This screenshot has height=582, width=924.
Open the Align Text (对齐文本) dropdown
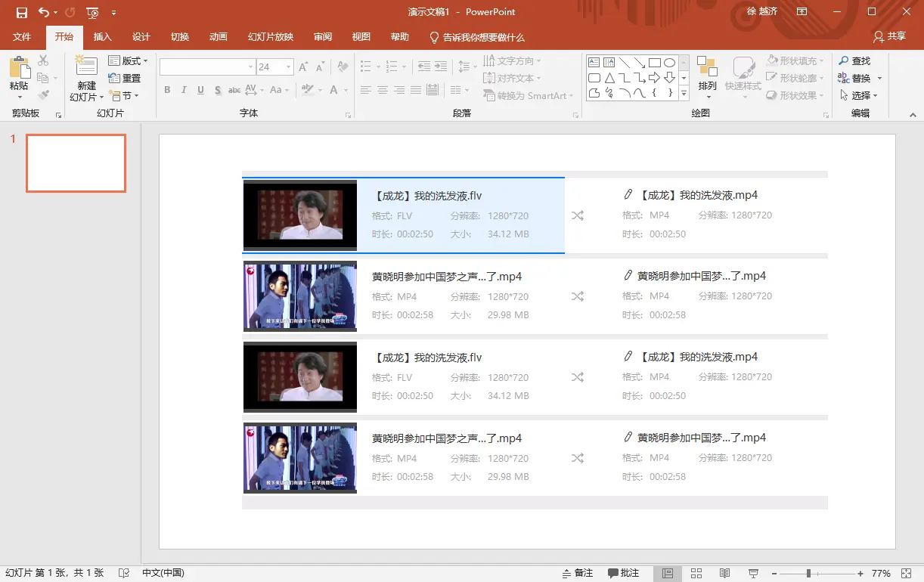(x=513, y=78)
